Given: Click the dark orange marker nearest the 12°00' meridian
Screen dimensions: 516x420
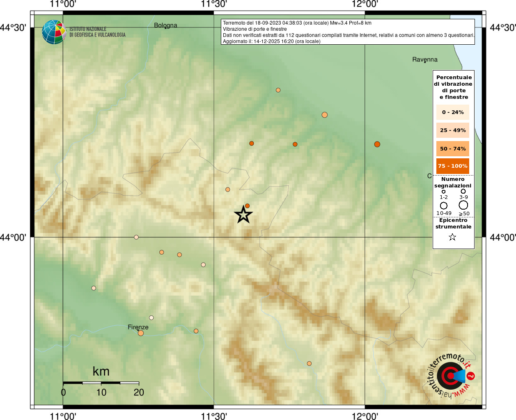Looking at the screenshot, I should (377, 144).
